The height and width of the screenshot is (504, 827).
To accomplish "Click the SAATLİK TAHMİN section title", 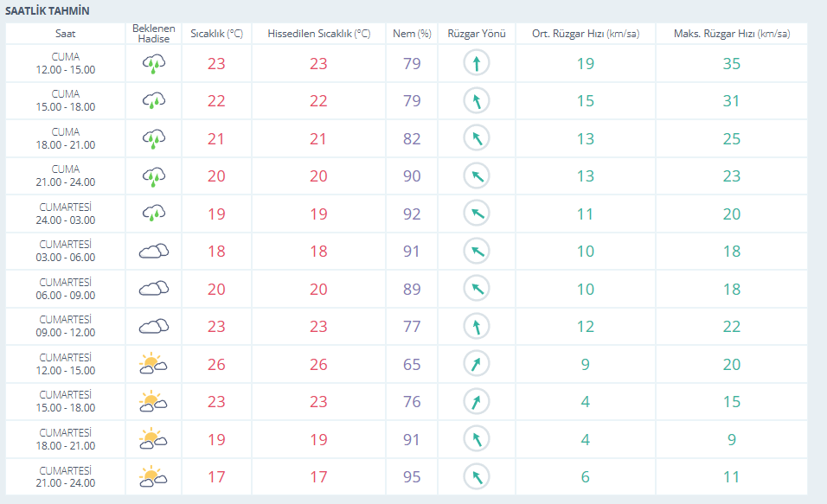I will 48,10.
